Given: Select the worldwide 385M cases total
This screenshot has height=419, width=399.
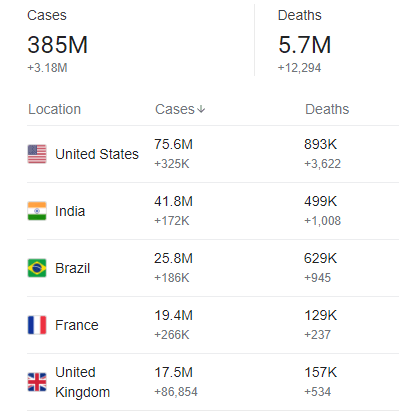Looking at the screenshot, I should (x=58, y=45).
